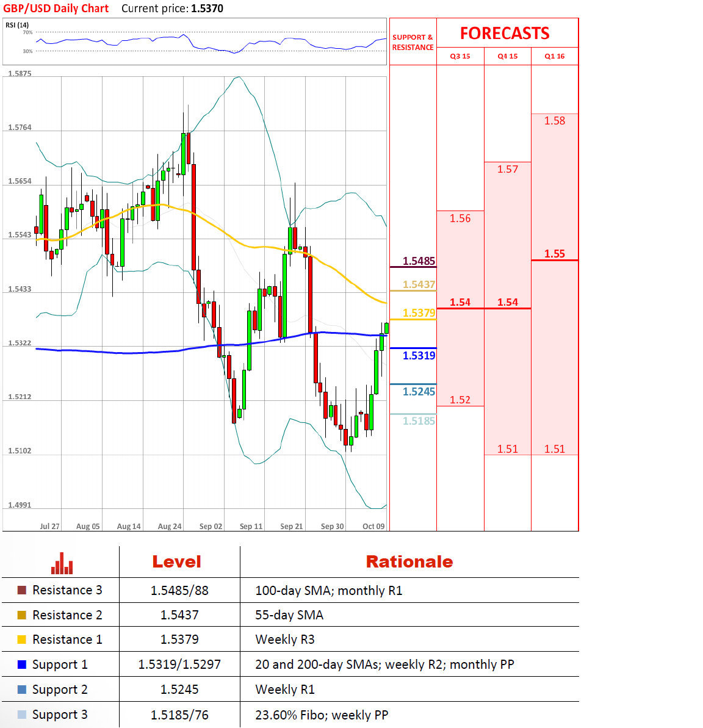Image resolution: width=703 pixels, height=728 pixels.
Task: Click the level cell 1.5485/88
Action: [179, 591]
